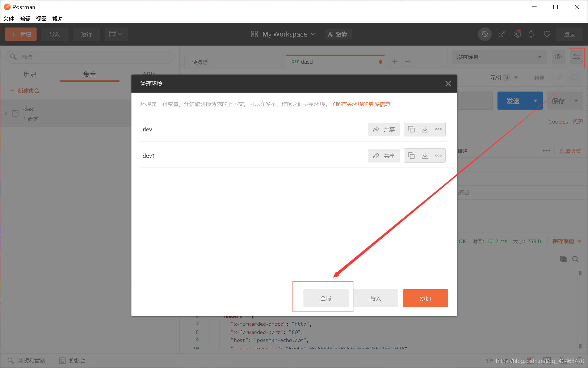Open the settings gear icon

pyautogui.click(x=518, y=34)
